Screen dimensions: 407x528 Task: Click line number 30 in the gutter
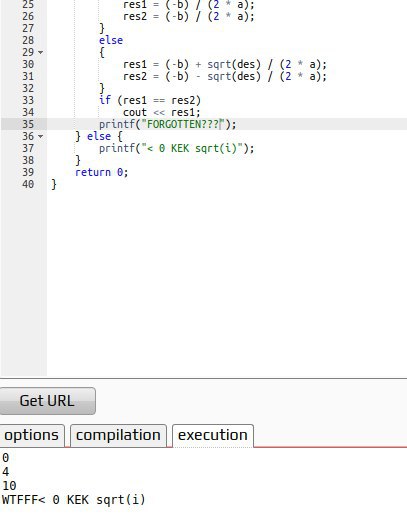tap(28, 64)
